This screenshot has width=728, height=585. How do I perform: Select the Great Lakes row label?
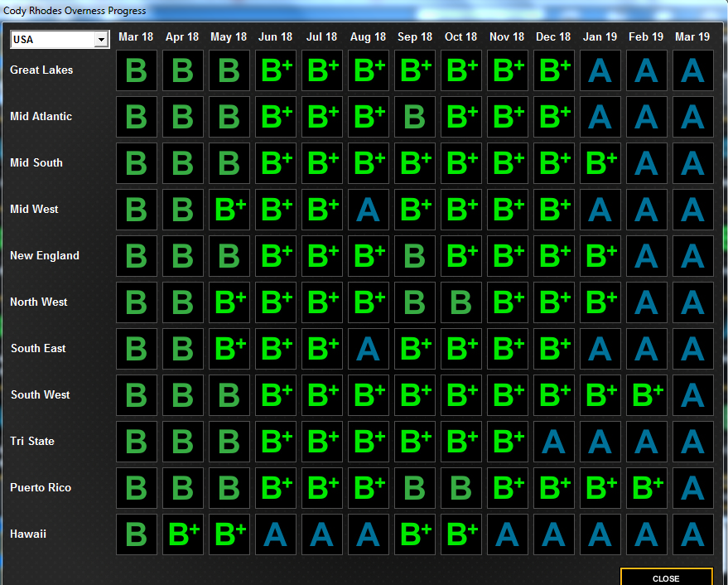click(x=41, y=70)
